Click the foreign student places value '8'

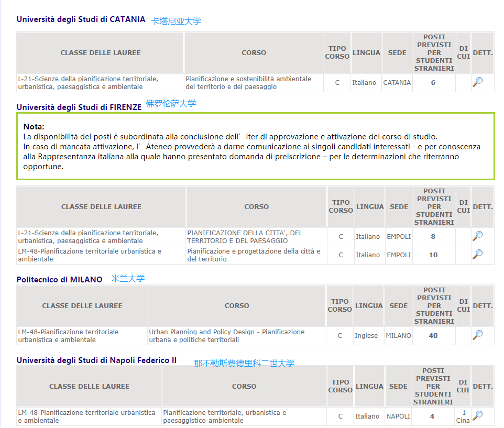pos(433,236)
